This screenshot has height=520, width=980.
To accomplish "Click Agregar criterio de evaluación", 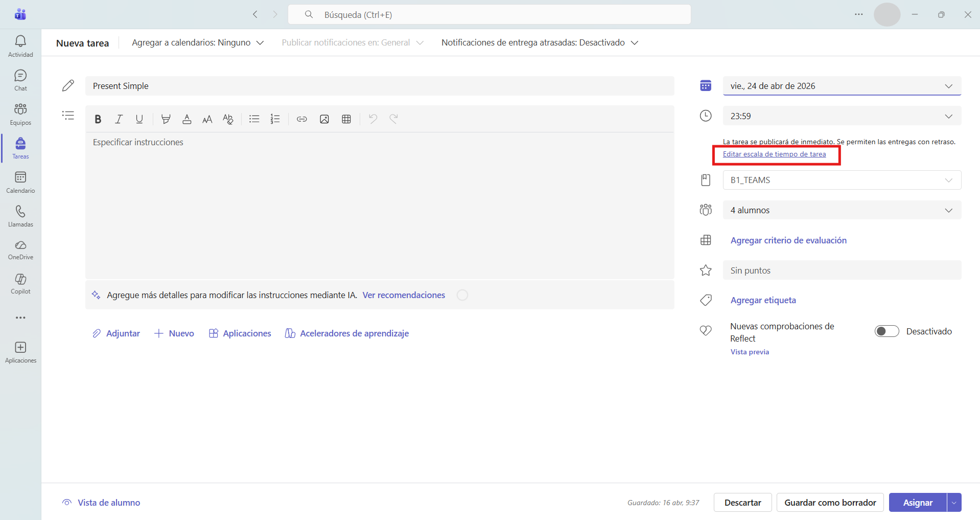I will click(x=788, y=240).
